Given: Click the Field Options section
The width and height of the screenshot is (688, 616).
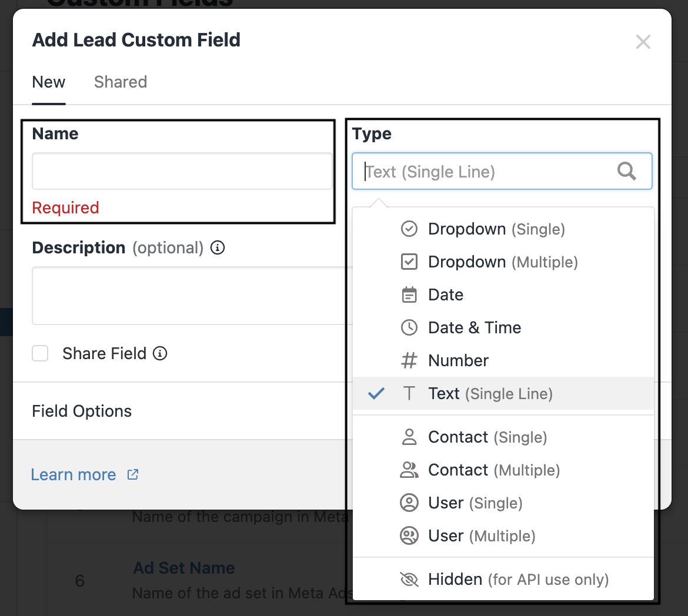Looking at the screenshot, I should pos(82,411).
